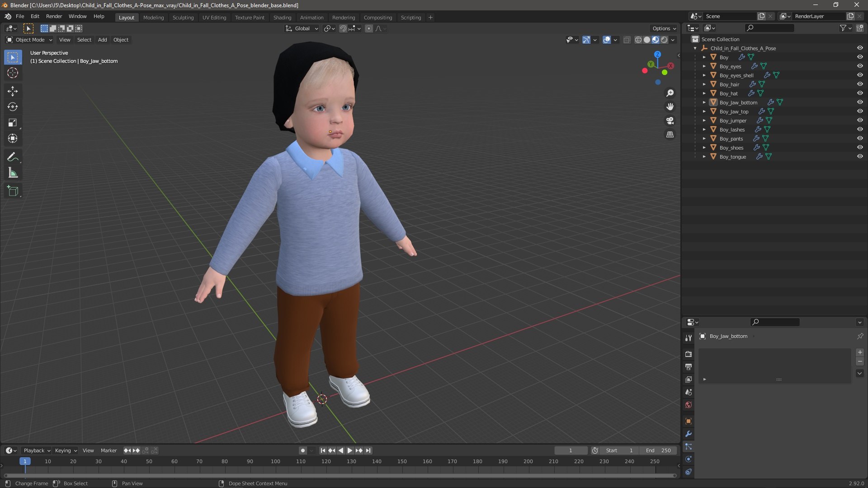The width and height of the screenshot is (868, 488).
Task: Switch to the UV Editing workspace tab
Action: [x=214, y=18]
